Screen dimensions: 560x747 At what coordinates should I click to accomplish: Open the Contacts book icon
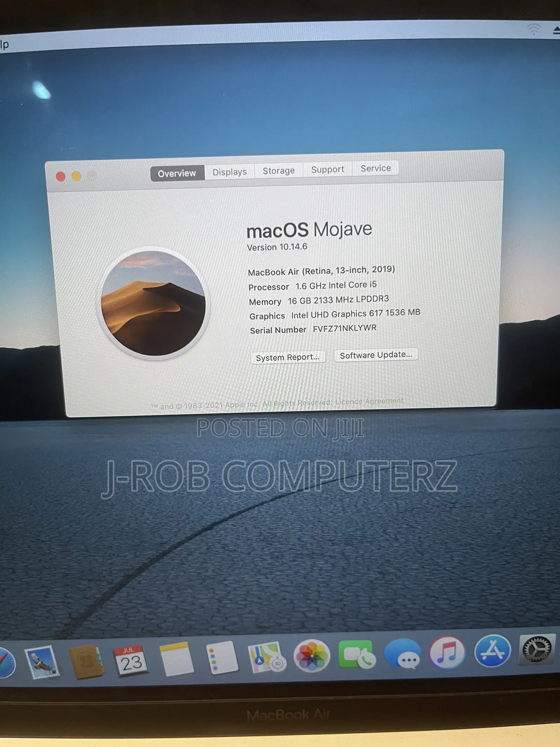tap(86, 662)
